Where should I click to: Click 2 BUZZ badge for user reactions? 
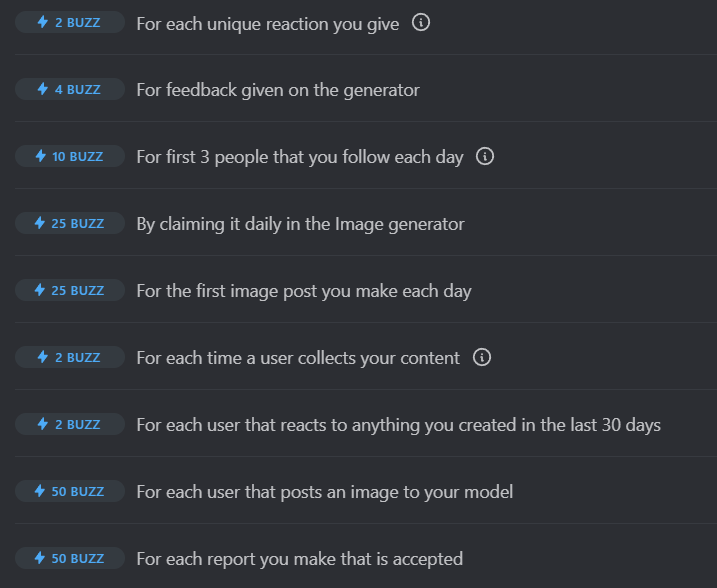[x=70, y=424]
